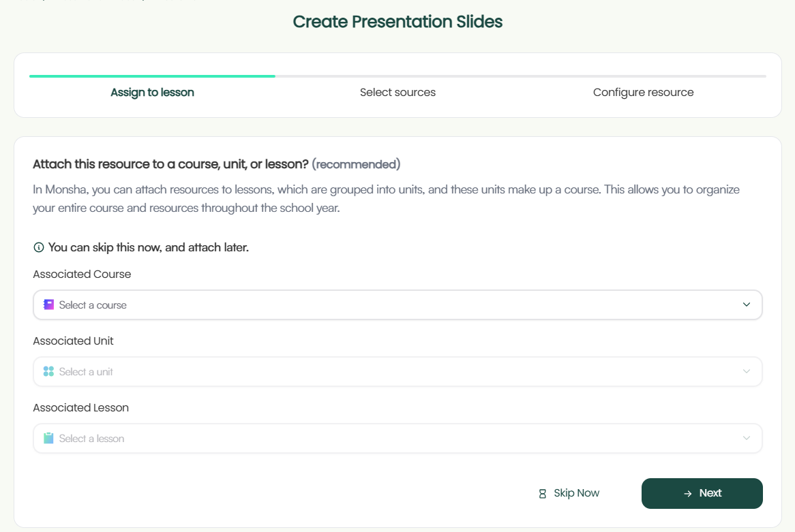
Task: Jump to the 'Configure resource' step
Action: [643, 93]
